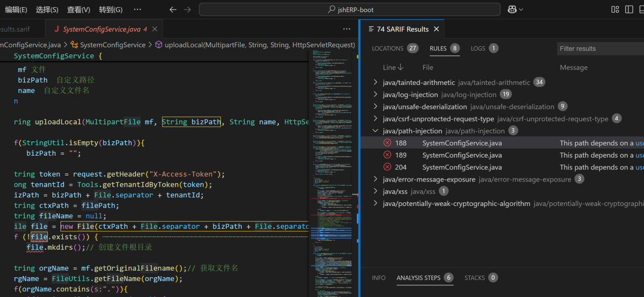Toggle the primary sidebar visibility icon
This screenshot has height=297, width=644.
629,10
